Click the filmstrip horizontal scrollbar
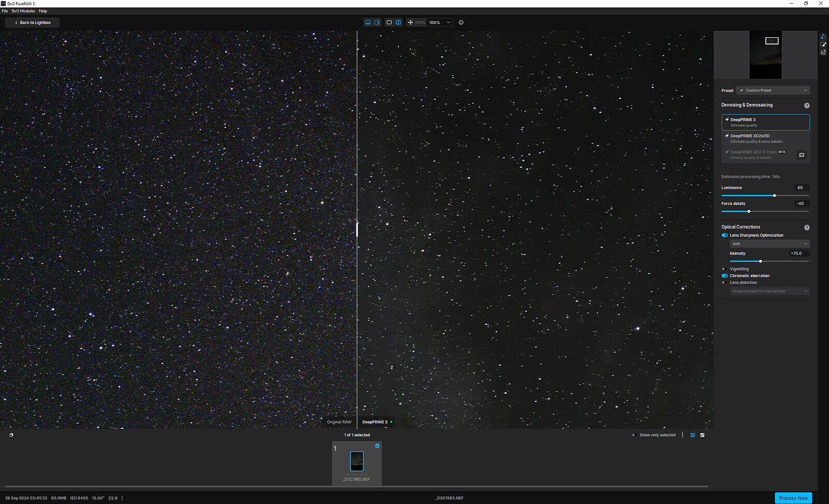The width and height of the screenshot is (829, 504). 356,487
